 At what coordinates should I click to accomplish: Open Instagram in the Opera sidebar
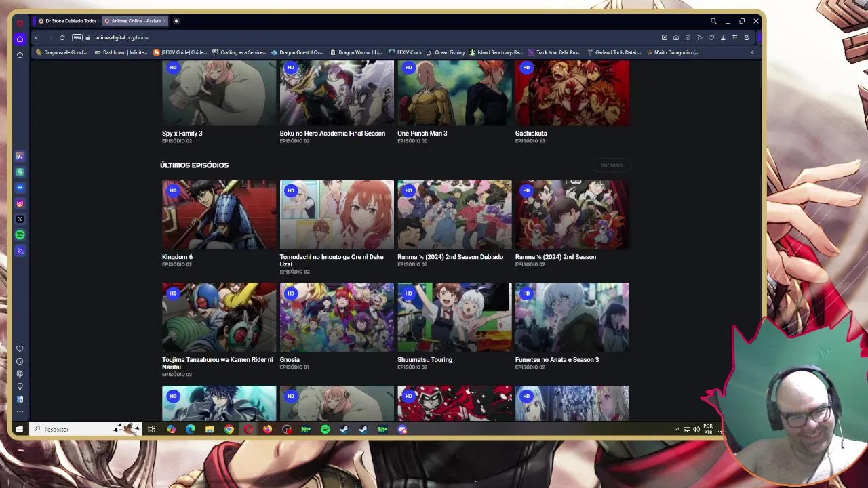click(20, 203)
